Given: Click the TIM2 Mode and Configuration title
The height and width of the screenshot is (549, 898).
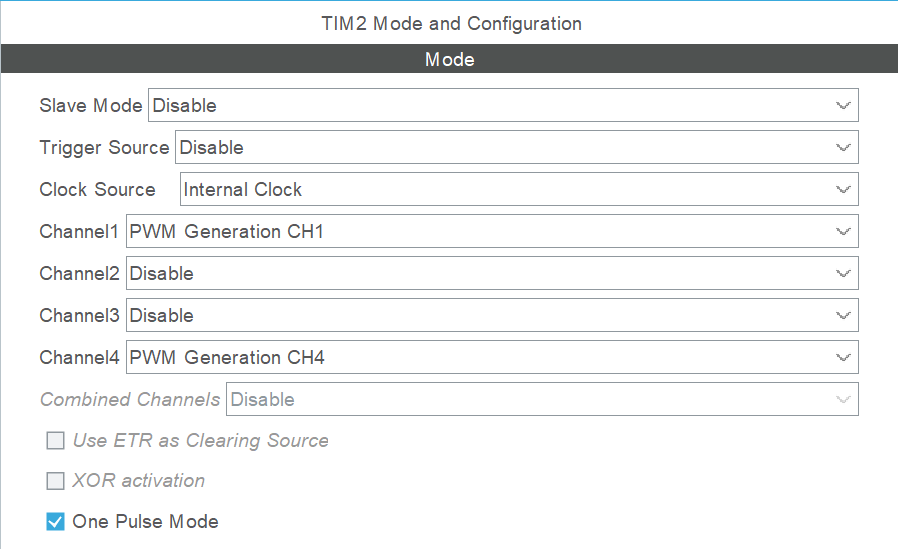Looking at the screenshot, I should (x=451, y=23).
